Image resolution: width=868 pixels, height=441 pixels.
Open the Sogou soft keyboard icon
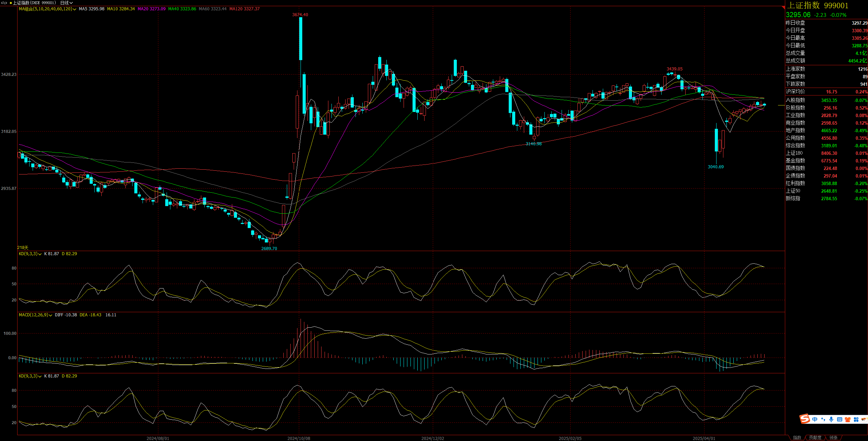(x=839, y=419)
